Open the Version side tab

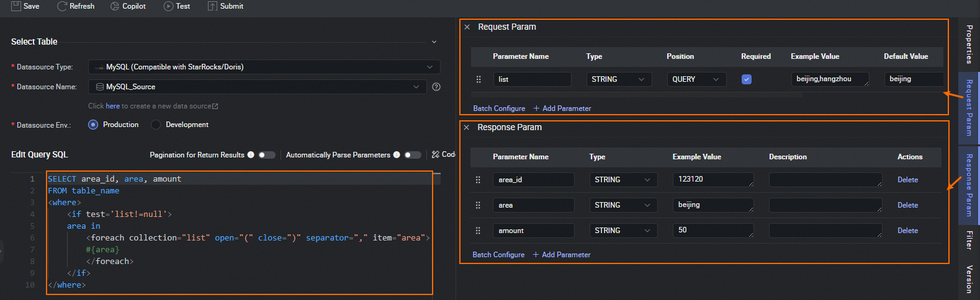[x=969, y=279]
